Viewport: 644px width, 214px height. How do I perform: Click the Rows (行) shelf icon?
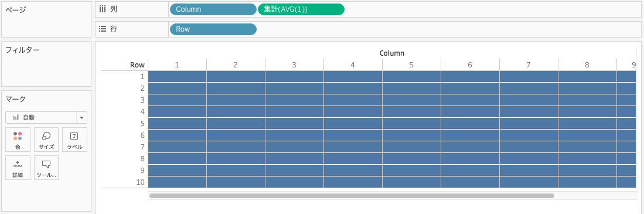[103, 29]
